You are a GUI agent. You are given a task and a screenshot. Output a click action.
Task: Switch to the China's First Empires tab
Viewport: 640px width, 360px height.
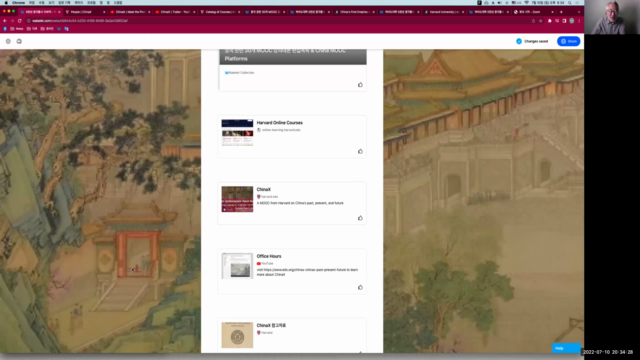point(355,12)
